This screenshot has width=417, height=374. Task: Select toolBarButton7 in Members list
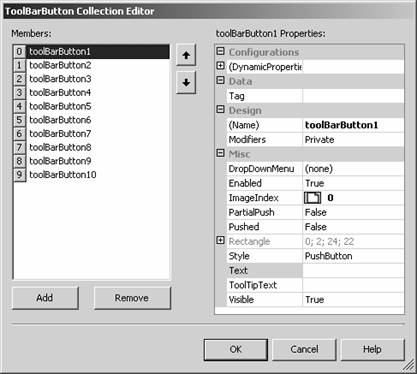(x=98, y=134)
